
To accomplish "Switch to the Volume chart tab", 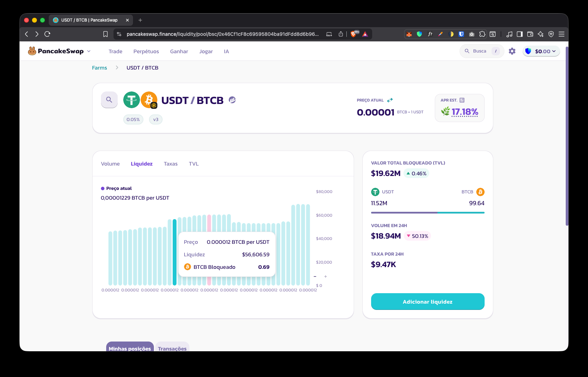I will click(110, 164).
